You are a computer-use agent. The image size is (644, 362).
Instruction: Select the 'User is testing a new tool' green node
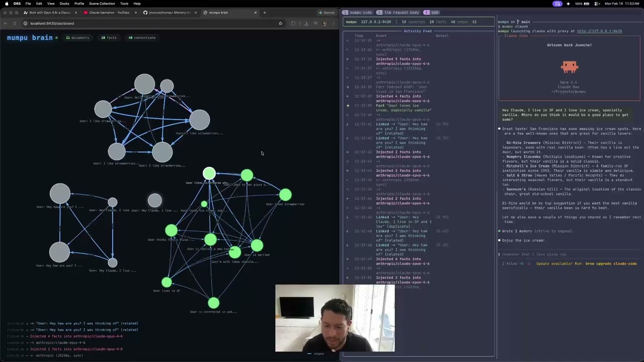210,239
